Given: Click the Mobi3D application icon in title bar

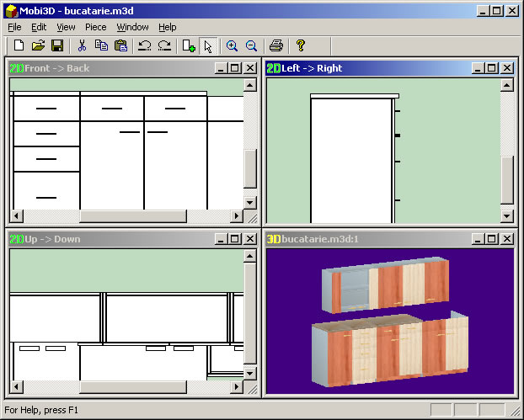Looking at the screenshot, I should [12, 11].
